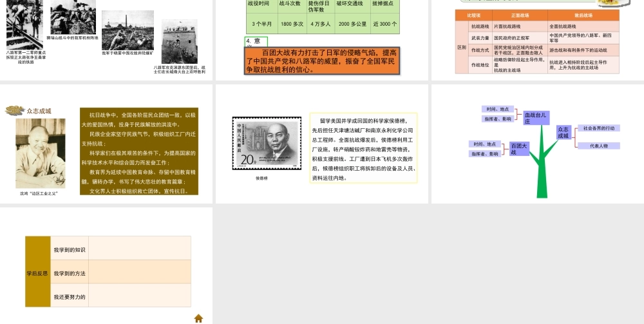
Task: Click the 游击战和有利条件下的运动战 cell
Action: point(583,50)
